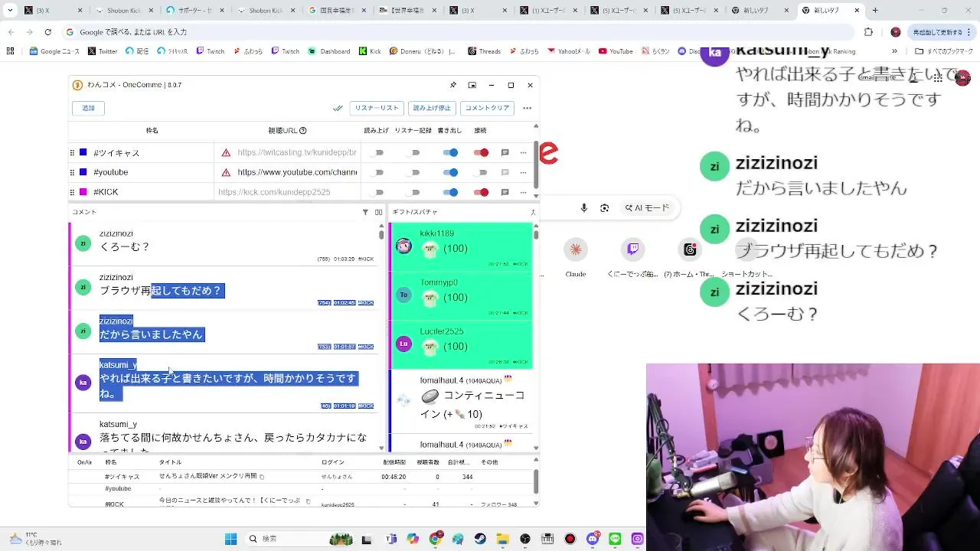Viewport: 980px width, 551px height.
Task: Open the OneComme three-dot menu beside コメントクリア
Action: [x=527, y=108]
